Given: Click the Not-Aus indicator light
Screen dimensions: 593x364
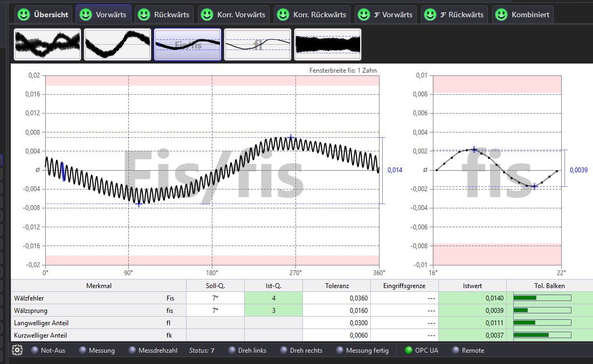Looking at the screenshot, I should click(x=35, y=350).
